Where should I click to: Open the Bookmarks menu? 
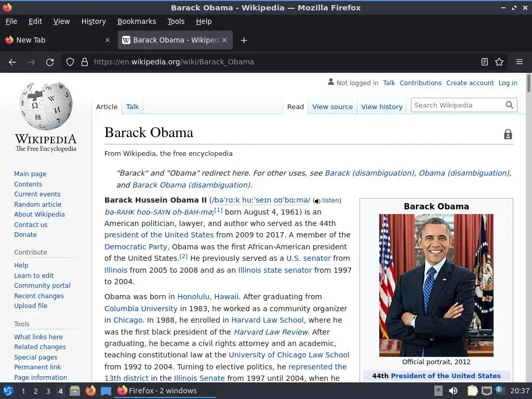[137, 21]
